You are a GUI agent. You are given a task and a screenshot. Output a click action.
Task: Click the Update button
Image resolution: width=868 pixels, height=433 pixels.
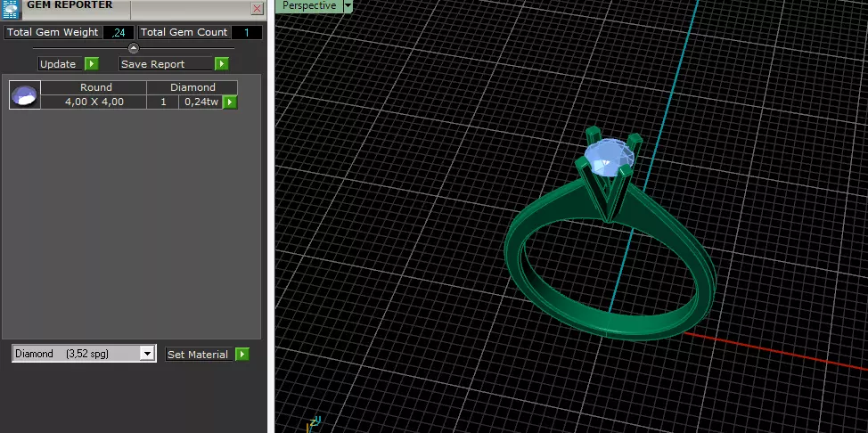tap(60, 63)
